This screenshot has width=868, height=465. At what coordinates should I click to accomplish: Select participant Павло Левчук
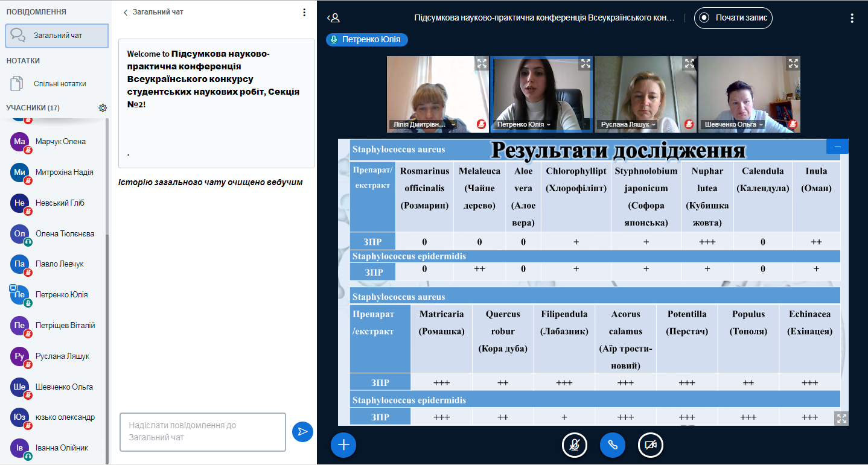[x=56, y=264]
